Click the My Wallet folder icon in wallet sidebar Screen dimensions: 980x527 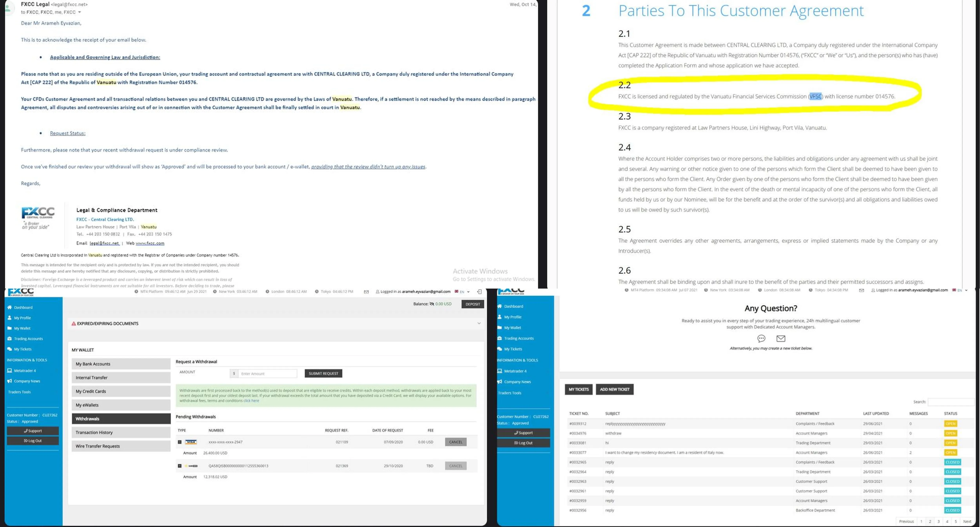10,328
